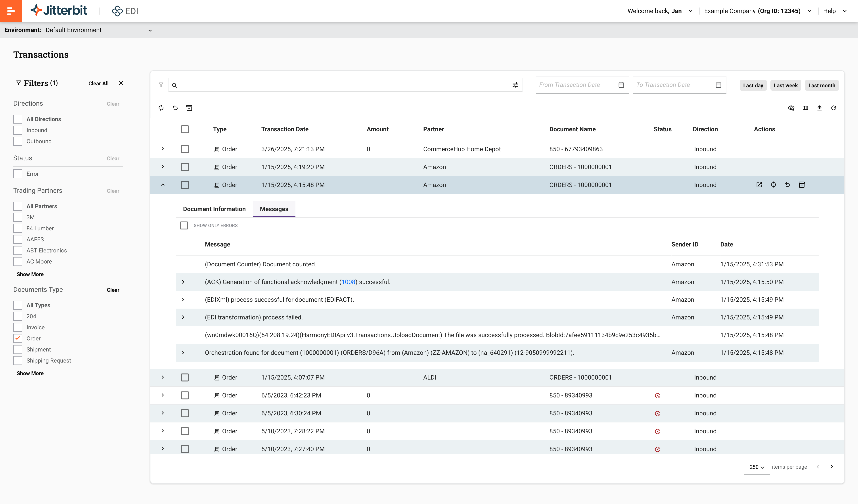Click the archive icon in table toolbar

[x=189, y=108]
